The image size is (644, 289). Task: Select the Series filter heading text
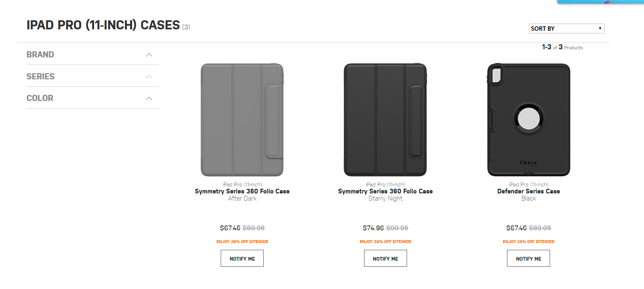click(x=41, y=77)
